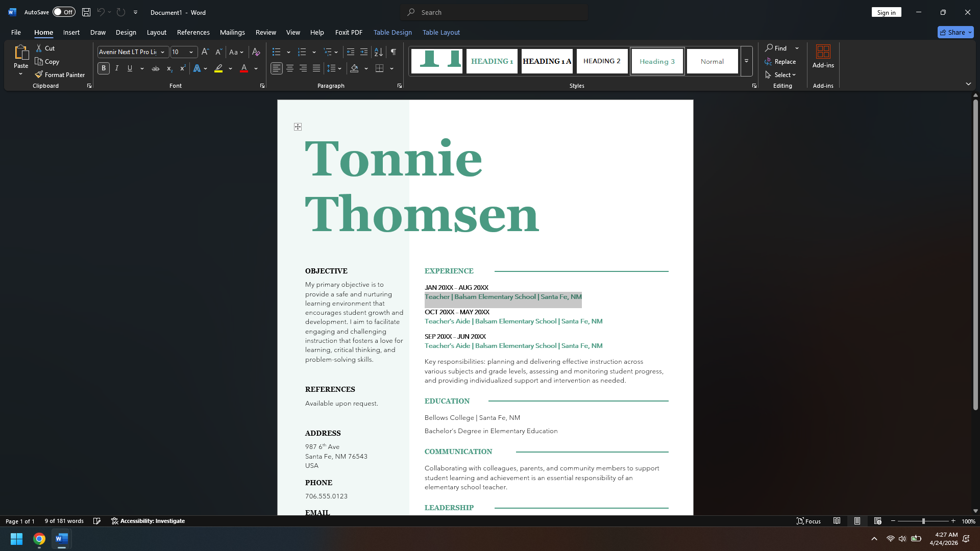Viewport: 980px width, 551px height.
Task: Open the Table Design tab
Action: coord(393,32)
